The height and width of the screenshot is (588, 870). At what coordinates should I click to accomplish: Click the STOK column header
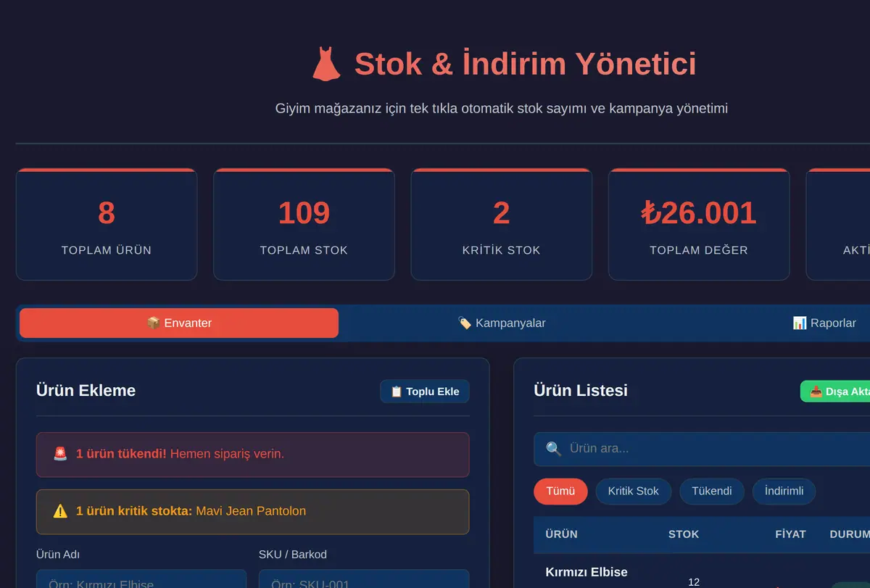684,534
